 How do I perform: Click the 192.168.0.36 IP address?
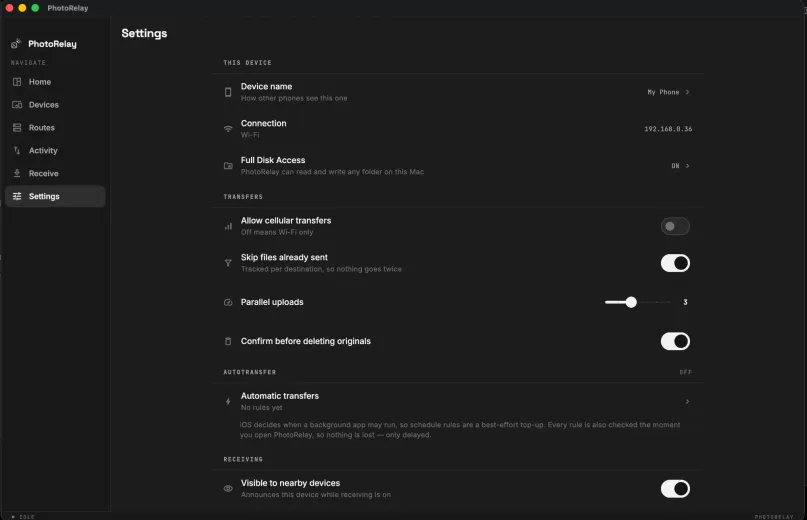[668, 129]
